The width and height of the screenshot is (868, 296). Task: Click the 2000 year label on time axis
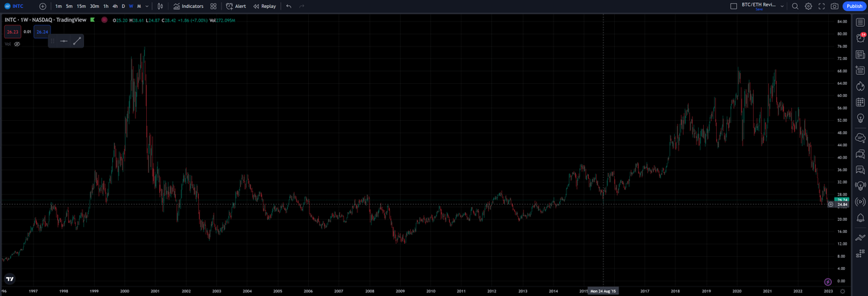124,291
